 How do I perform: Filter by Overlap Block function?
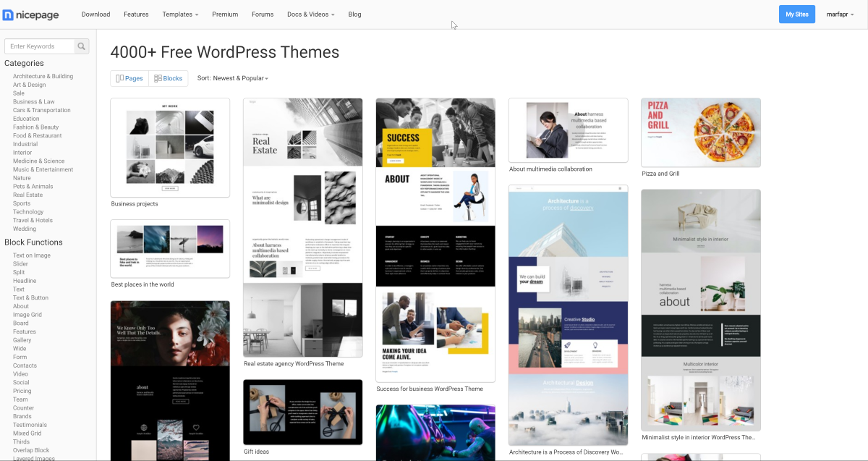coord(31,450)
